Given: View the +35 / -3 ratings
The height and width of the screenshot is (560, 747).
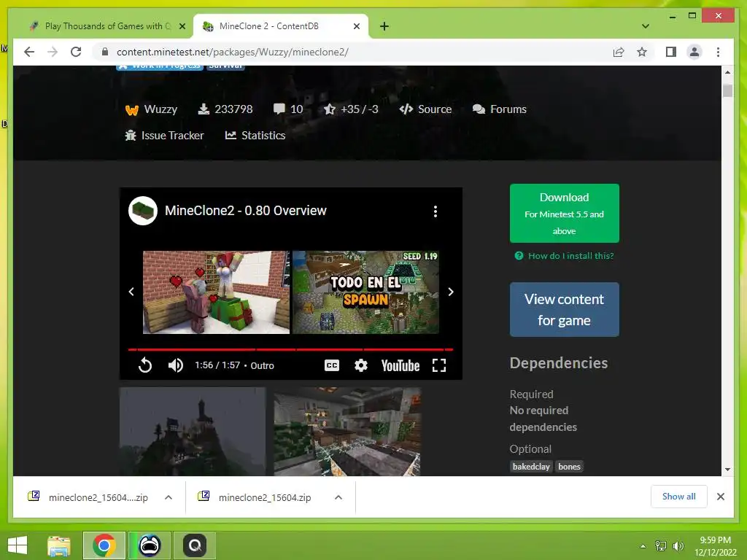Looking at the screenshot, I should click(351, 109).
